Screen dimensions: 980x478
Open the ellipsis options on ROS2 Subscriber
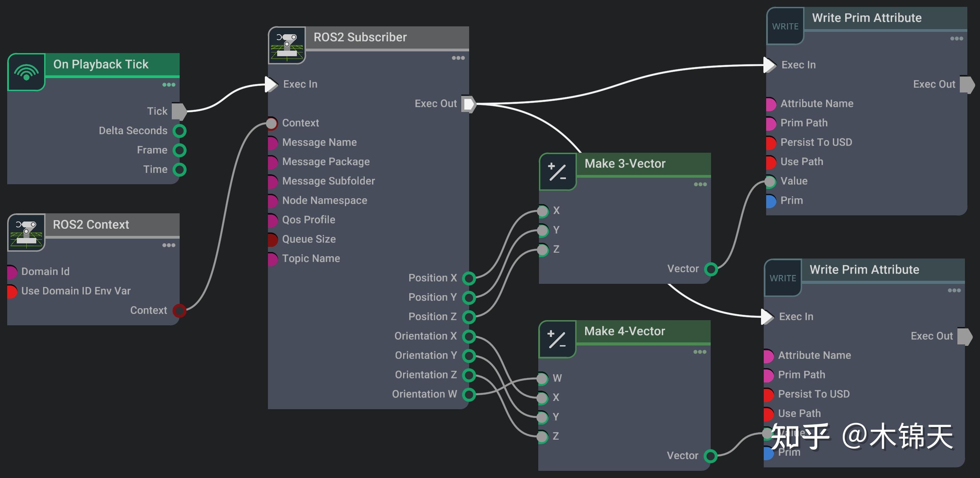click(x=459, y=58)
